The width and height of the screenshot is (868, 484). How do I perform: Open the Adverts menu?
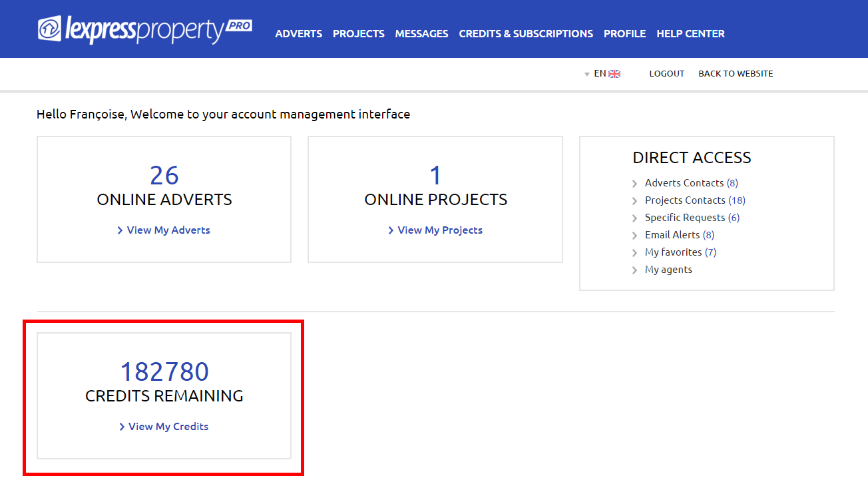(x=299, y=33)
